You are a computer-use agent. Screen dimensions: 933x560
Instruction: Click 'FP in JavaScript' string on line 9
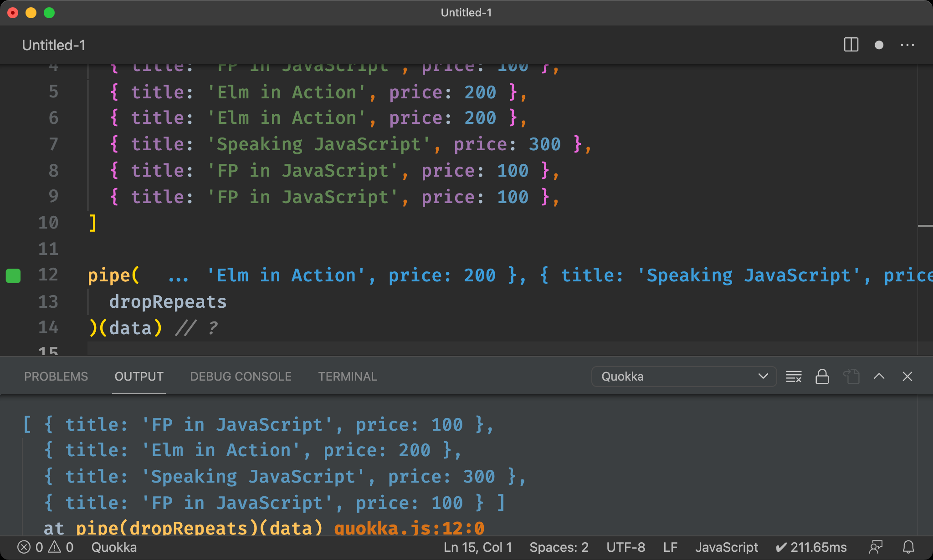[302, 197]
